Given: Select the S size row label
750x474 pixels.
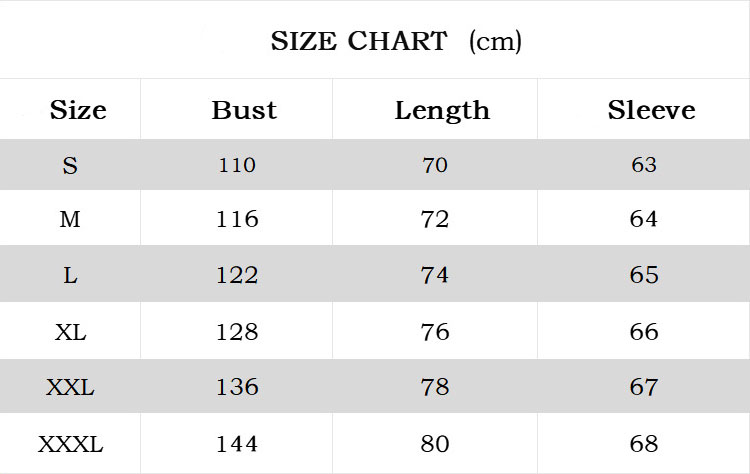Looking at the screenshot, I should coord(70,165).
